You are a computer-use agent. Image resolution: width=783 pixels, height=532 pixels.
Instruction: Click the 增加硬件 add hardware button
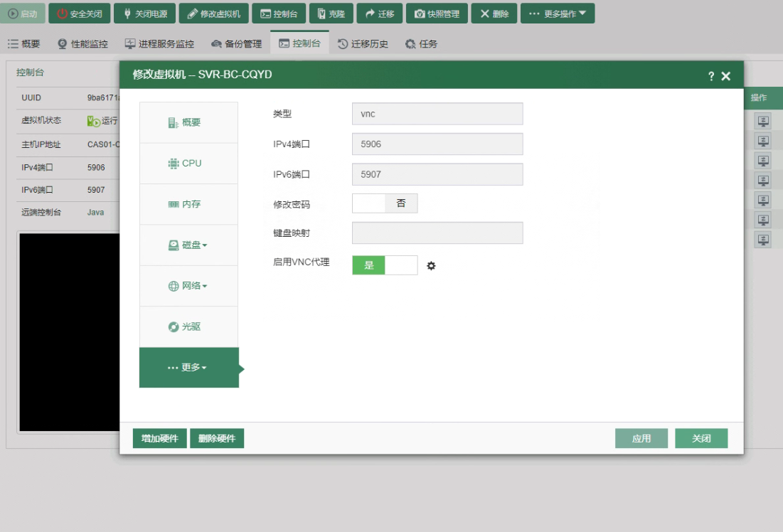[160, 438]
